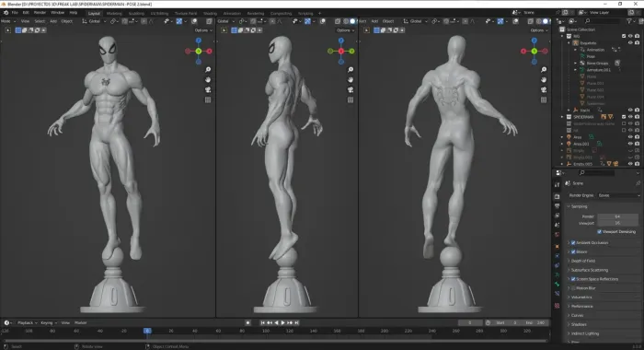644x350 pixels.
Task: Open the Window menu
Action: point(57,13)
